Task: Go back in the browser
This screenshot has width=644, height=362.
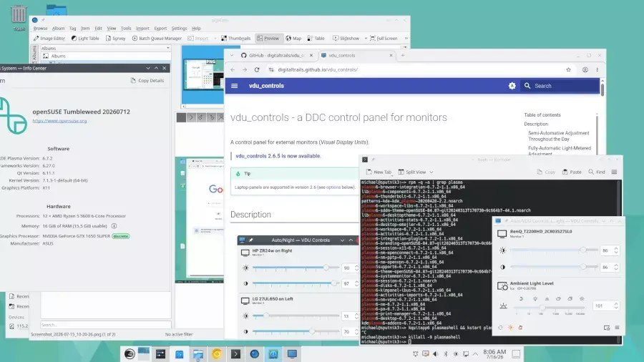Action: [x=233, y=70]
